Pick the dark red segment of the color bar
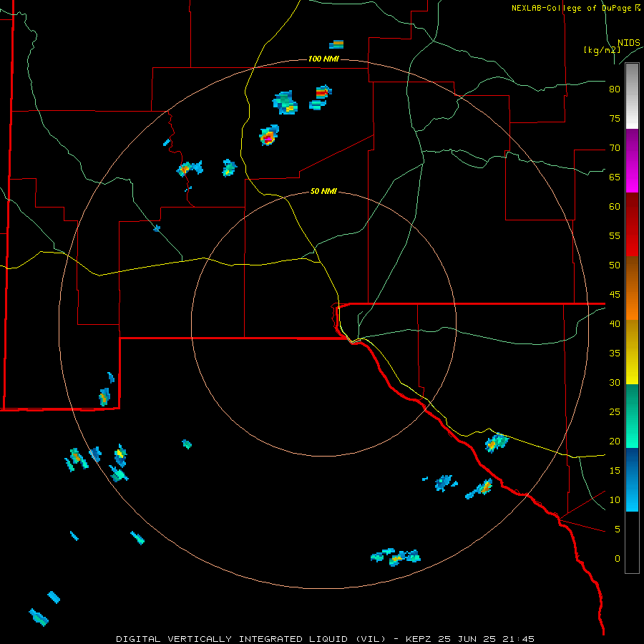The width and height of the screenshot is (644, 644). coord(632,224)
